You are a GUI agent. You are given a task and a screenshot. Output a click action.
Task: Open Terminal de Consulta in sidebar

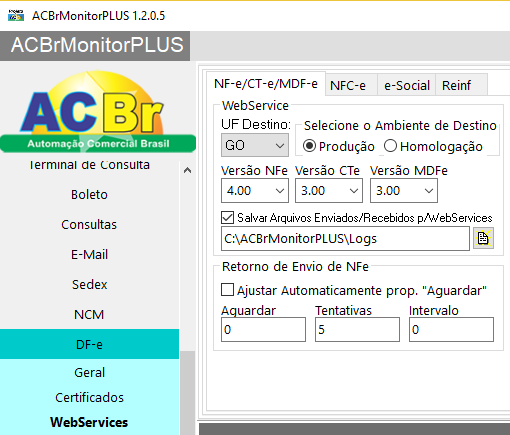point(89,165)
